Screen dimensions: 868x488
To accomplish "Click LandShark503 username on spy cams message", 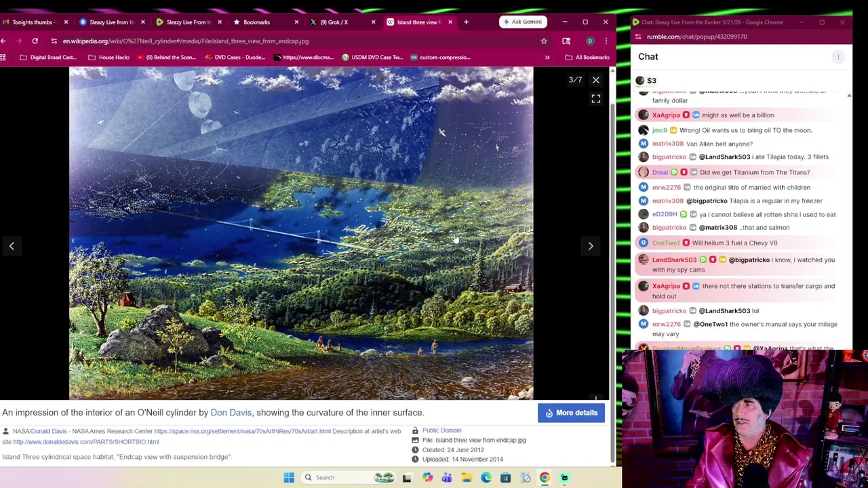I will (674, 260).
